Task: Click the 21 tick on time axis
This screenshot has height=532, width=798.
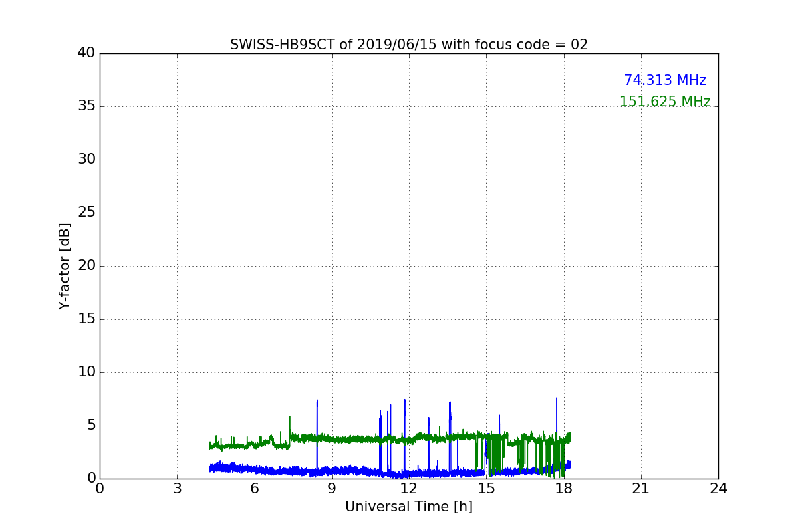Action: pos(641,489)
